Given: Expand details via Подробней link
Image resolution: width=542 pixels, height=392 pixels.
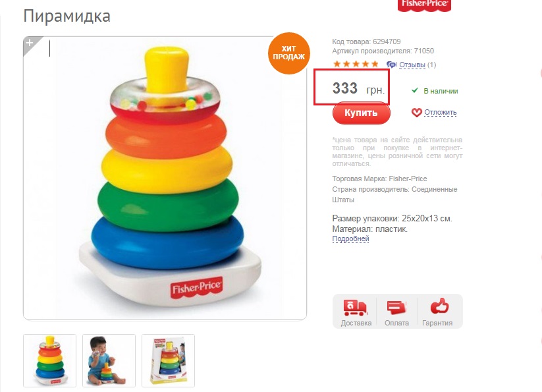Looking at the screenshot, I should pos(350,239).
